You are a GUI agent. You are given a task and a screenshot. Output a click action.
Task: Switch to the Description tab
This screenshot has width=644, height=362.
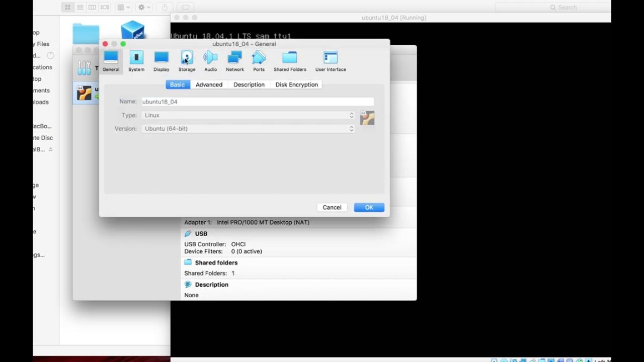(249, 84)
